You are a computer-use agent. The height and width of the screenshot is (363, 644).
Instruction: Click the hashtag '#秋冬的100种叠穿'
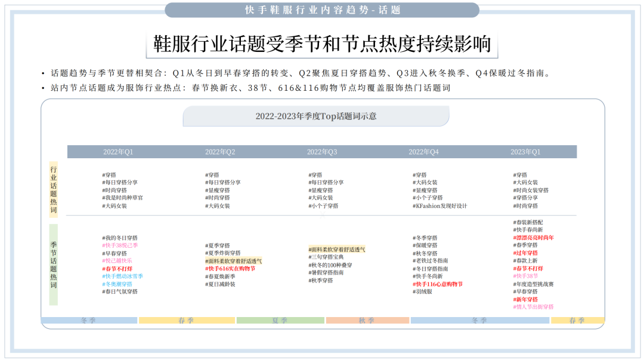(330, 265)
